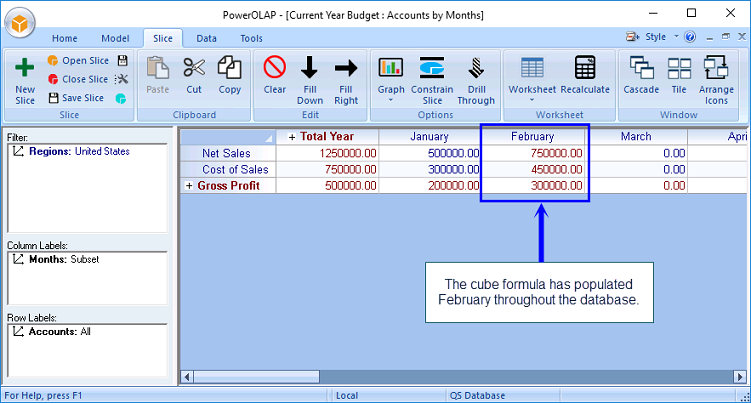Viewport: 751px width, 403px height.
Task: Click the horizontal scrollbar thumb
Action: pos(257,377)
